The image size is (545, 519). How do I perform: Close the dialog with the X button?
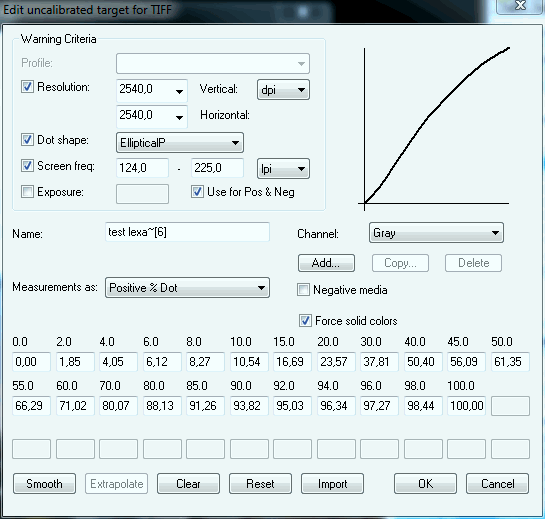click(x=520, y=6)
